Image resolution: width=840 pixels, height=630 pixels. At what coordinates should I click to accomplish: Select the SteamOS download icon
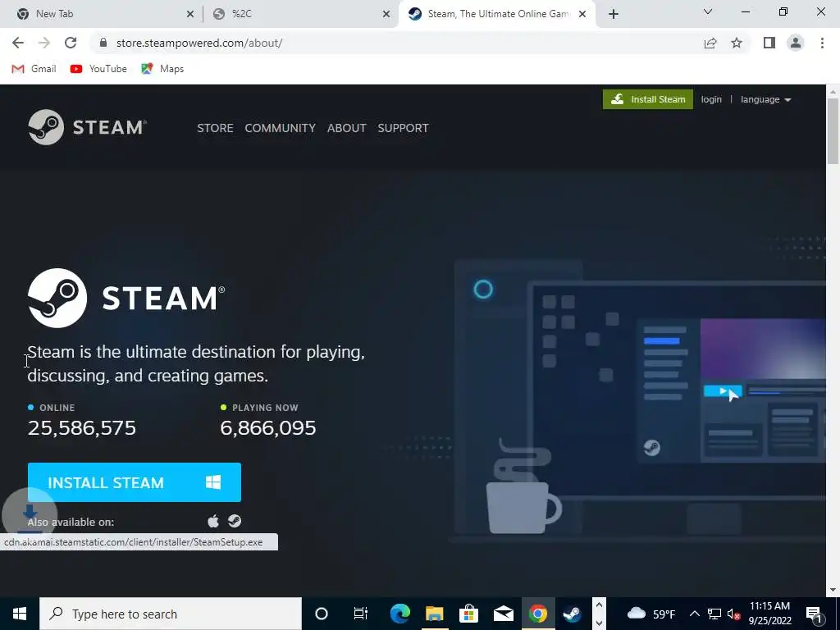point(234,521)
